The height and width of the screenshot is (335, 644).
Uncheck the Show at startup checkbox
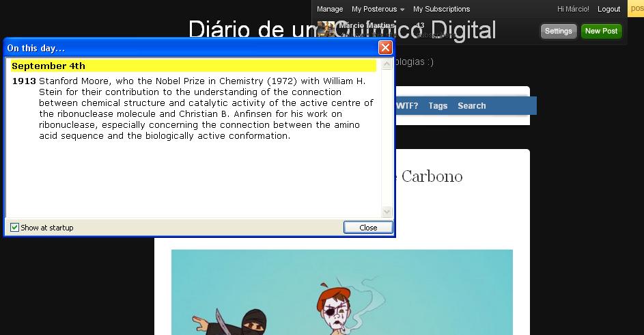[15, 228]
